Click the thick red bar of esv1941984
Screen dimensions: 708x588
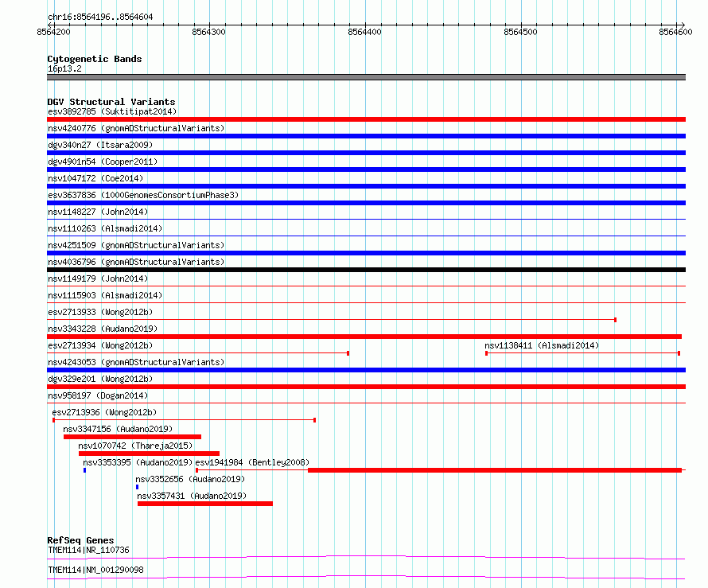(495, 470)
